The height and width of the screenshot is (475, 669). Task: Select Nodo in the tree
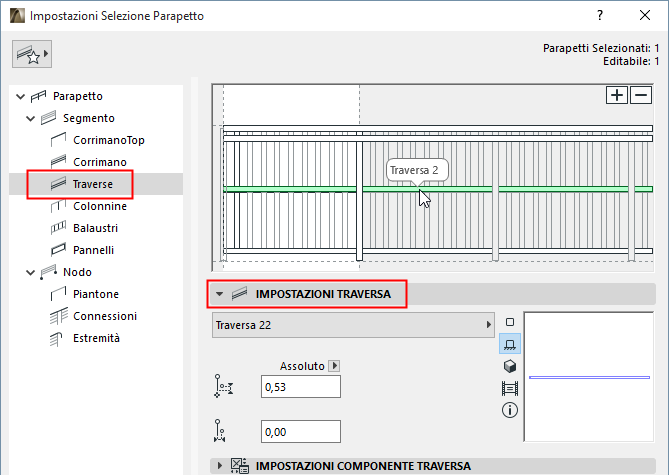pos(77,272)
